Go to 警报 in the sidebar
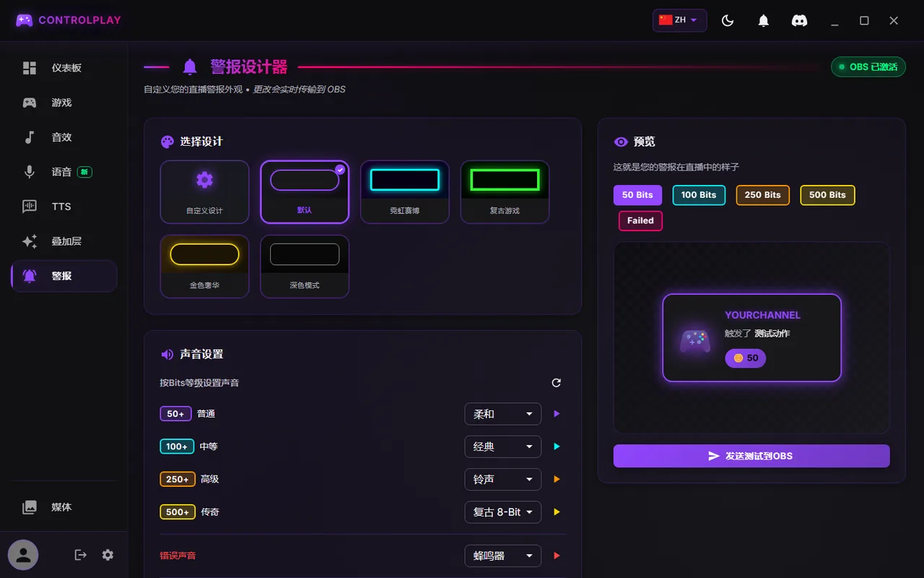 pyautogui.click(x=64, y=276)
